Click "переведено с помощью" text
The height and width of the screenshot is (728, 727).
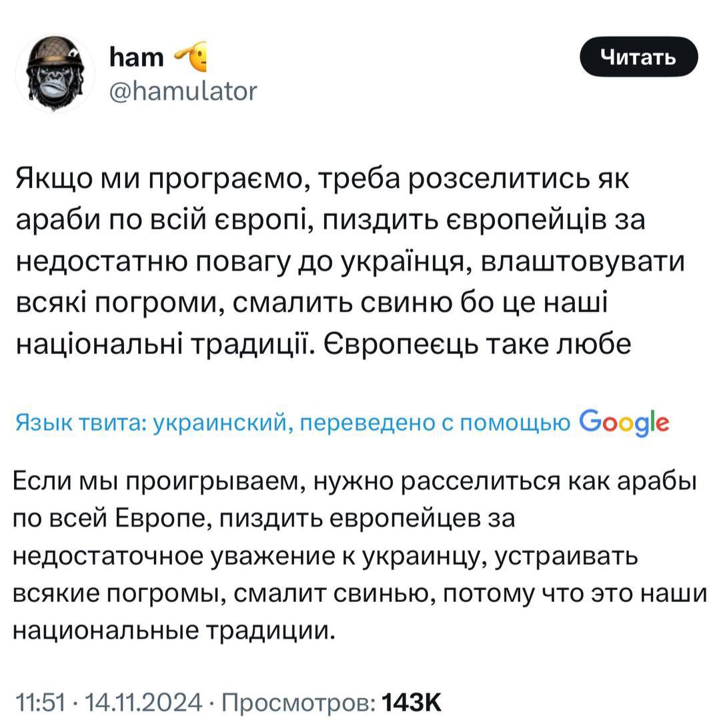tap(435, 423)
